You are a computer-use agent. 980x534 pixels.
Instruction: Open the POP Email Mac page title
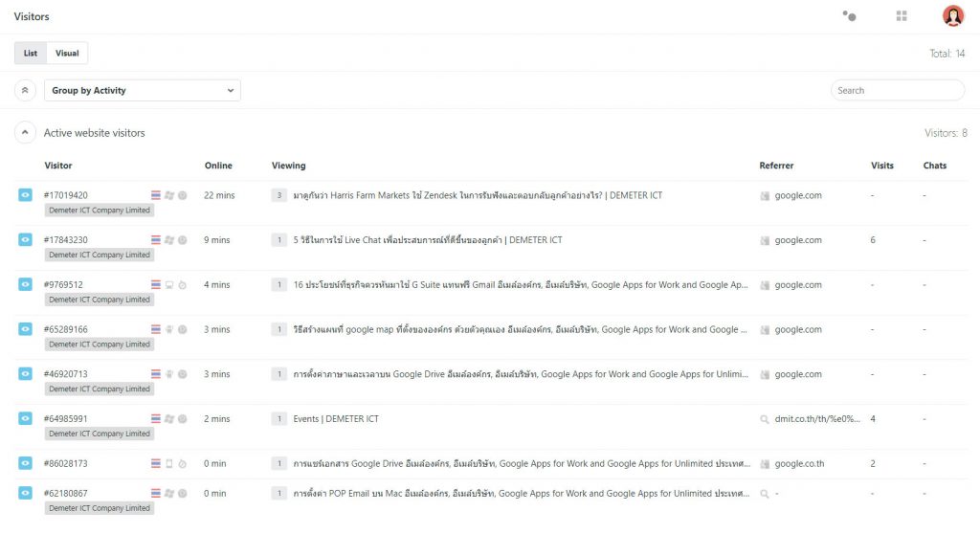click(x=521, y=494)
